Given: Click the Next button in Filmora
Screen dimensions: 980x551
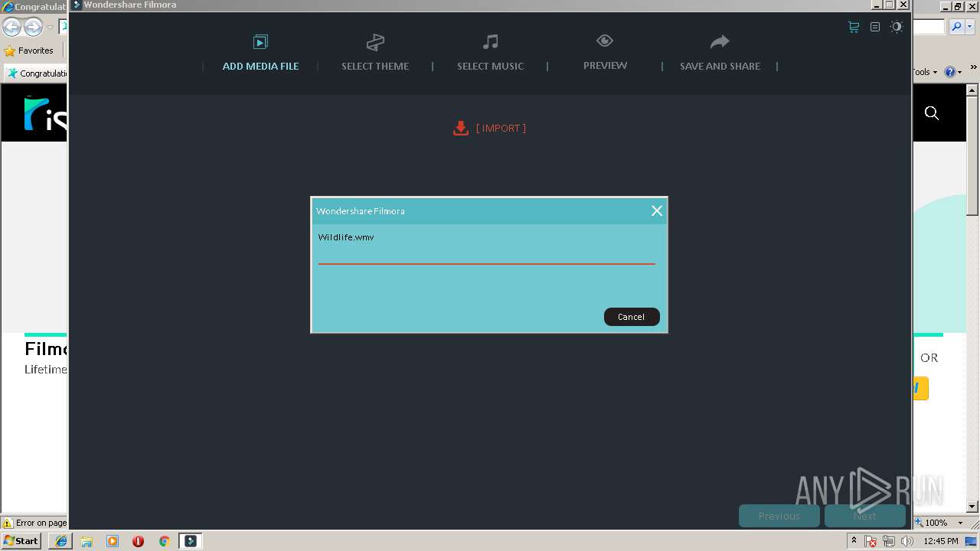Looking at the screenshot, I should pyautogui.click(x=865, y=516).
